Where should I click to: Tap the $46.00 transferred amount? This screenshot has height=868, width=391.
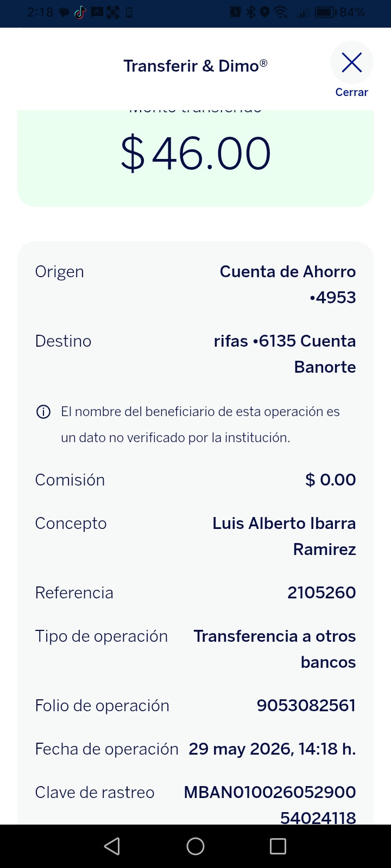(195, 154)
